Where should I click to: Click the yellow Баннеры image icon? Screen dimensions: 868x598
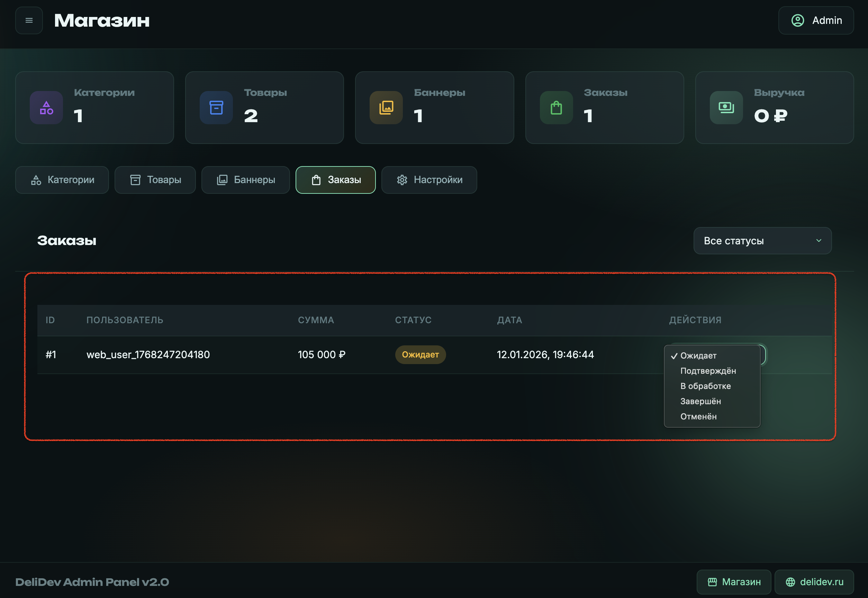386,108
